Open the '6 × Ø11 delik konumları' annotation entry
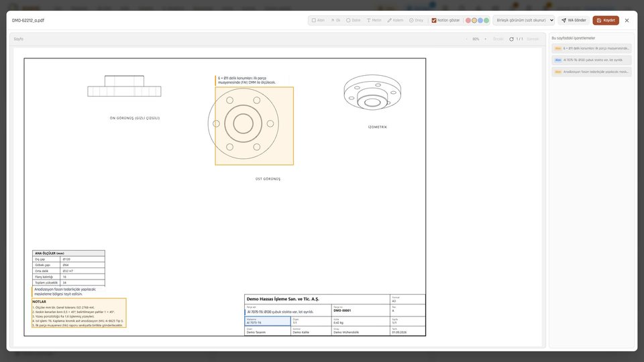This screenshot has width=644, height=362. click(x=592, y=48)
